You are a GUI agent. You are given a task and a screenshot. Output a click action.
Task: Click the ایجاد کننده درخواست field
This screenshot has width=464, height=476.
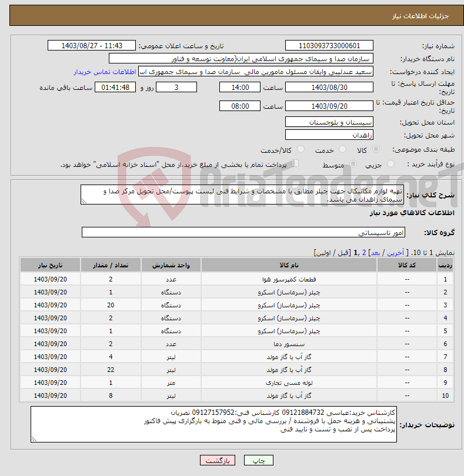coord(256,72)
